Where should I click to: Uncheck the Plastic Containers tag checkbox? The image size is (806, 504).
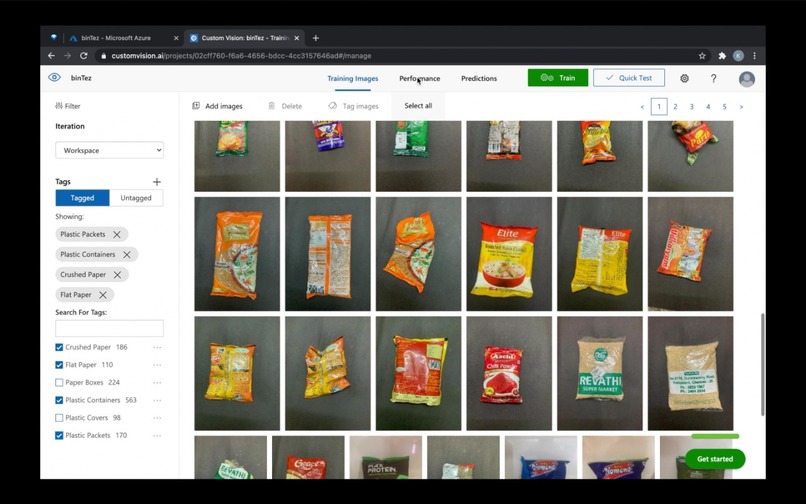coord(59,400)
